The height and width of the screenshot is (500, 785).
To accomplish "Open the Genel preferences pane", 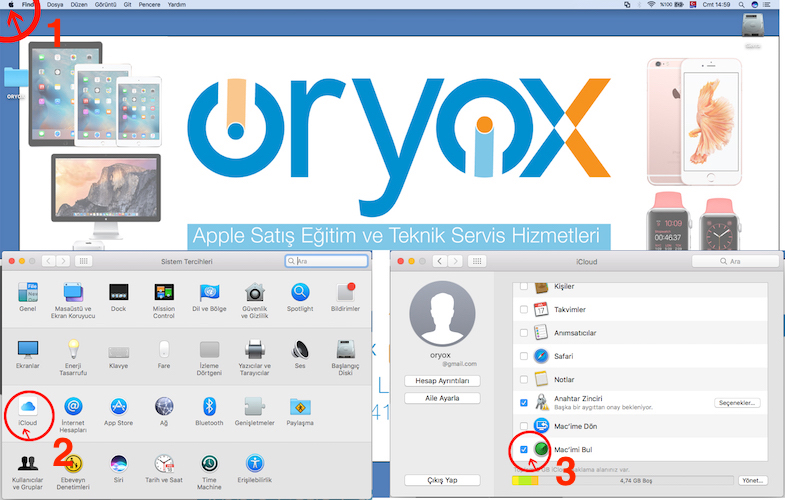I will click(x=28, y=297).
